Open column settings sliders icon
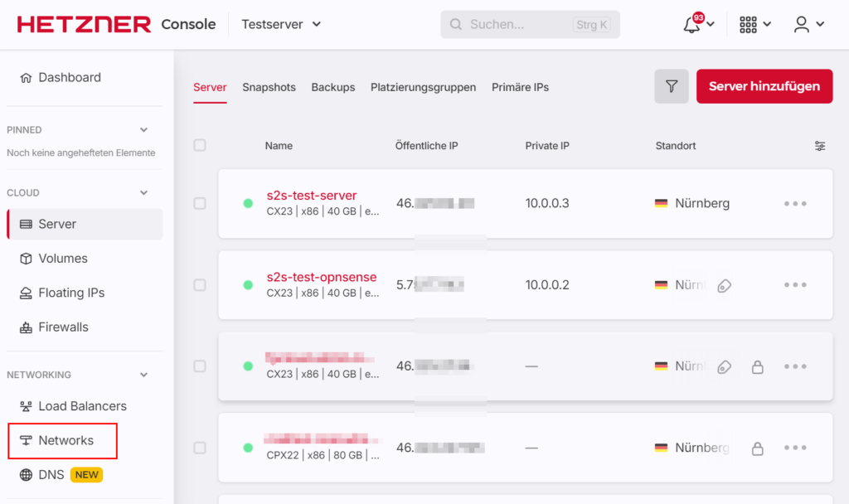This screenshot has height=504, width=849. [x=820, y=146]
